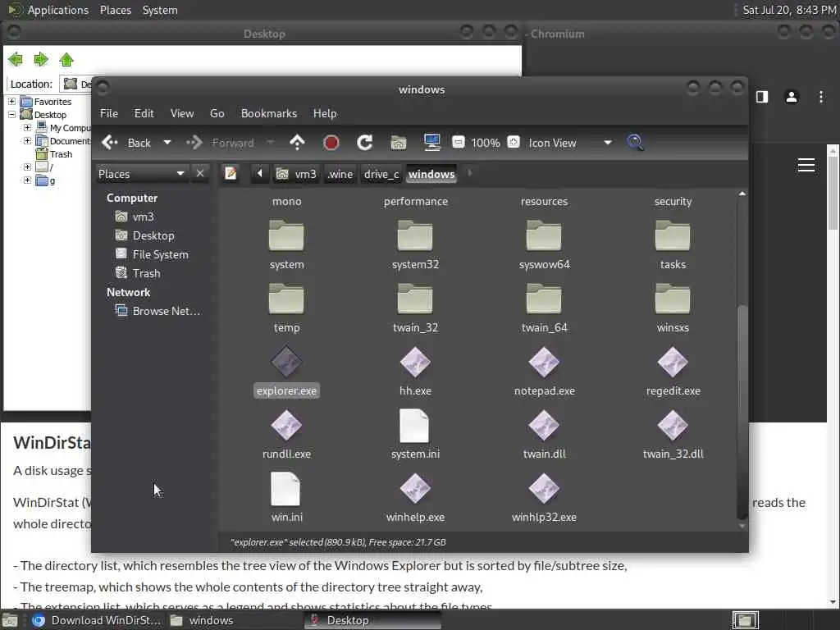The width and height of the screenshot is (840, 630).
Task: Select the system32 folder icon
Action: pos(415,236)
